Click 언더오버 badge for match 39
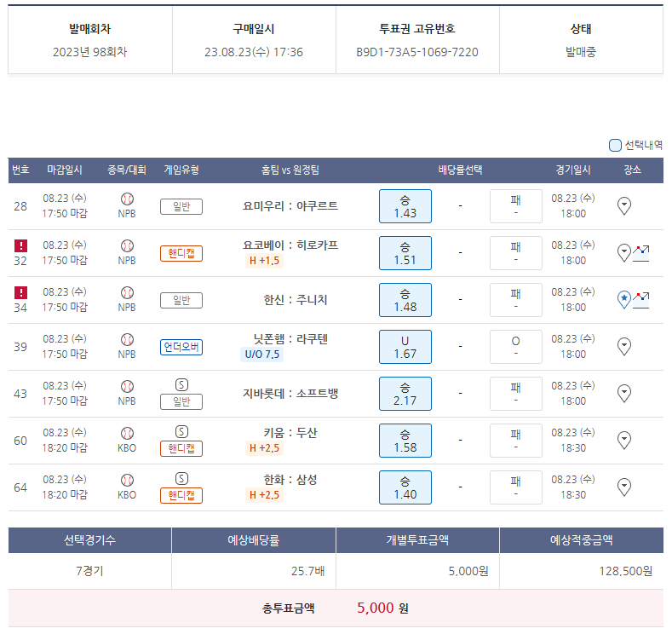The height and width of the screenshot is (640, 672). (x=181, y=347)
